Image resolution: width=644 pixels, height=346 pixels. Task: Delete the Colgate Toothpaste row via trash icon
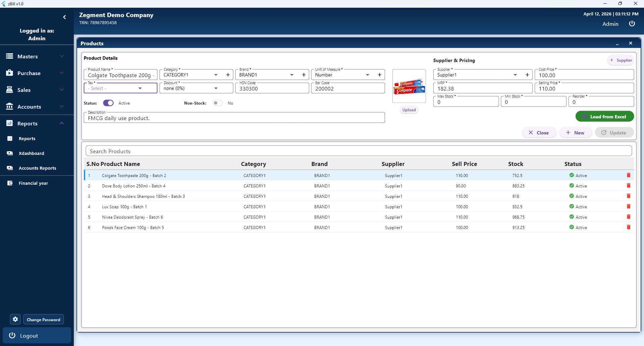(629, 175)
